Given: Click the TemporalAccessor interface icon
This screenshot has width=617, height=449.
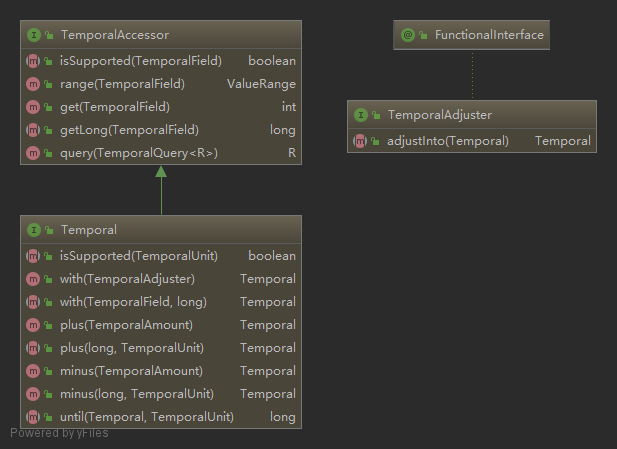Looking at the screenshot, I should [33, 35].
